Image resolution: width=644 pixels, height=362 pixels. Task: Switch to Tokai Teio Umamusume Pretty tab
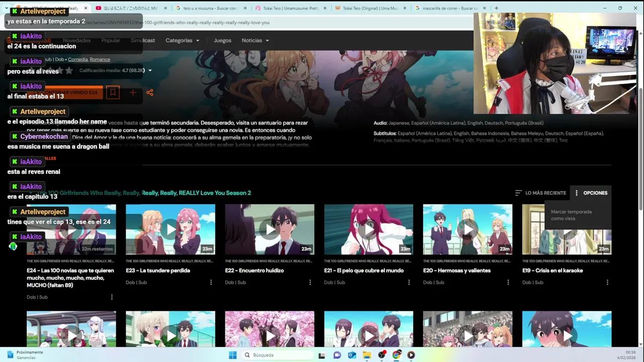(x=290, y=8)
